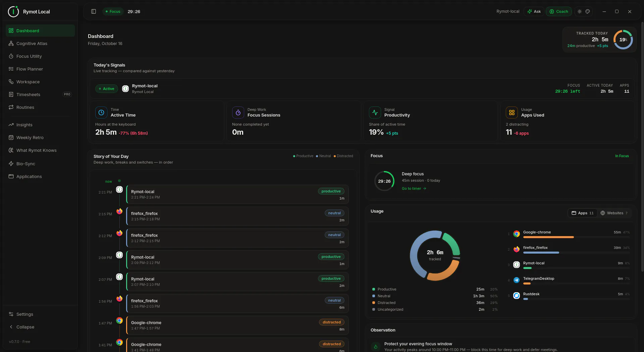Viewport: 644px width, 352px height.
Task: Click the Firefox icon at 2:15 PM timeline
Action: (x=119, y=211)
